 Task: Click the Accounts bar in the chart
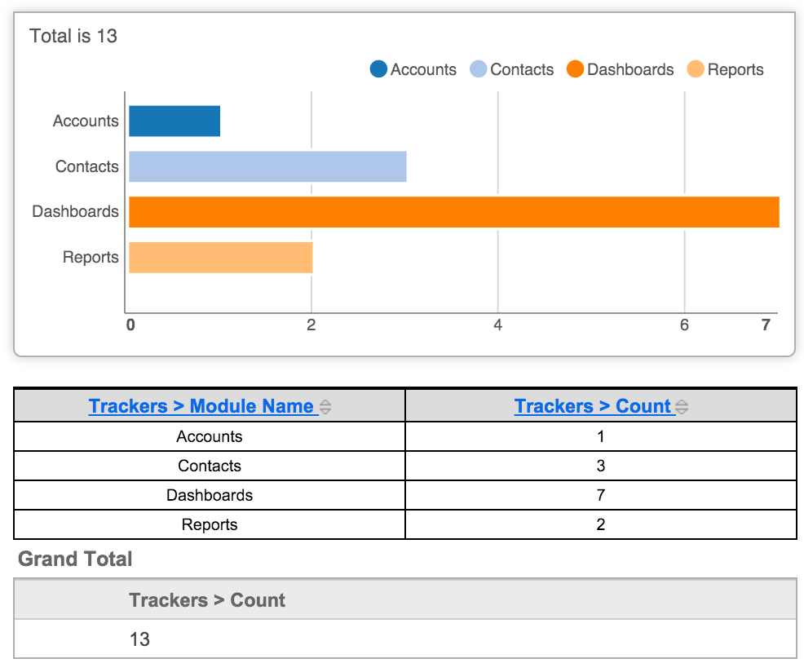tap(173, 120)
